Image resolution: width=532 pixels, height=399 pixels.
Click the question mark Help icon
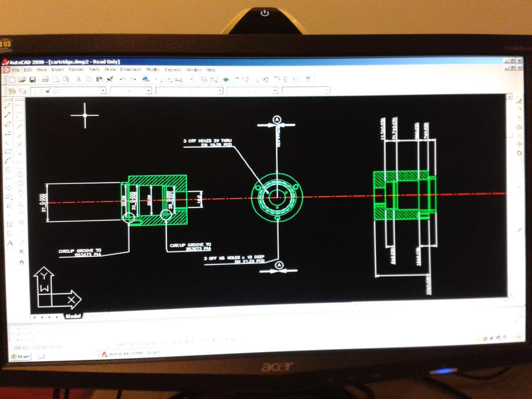(308, 79)
